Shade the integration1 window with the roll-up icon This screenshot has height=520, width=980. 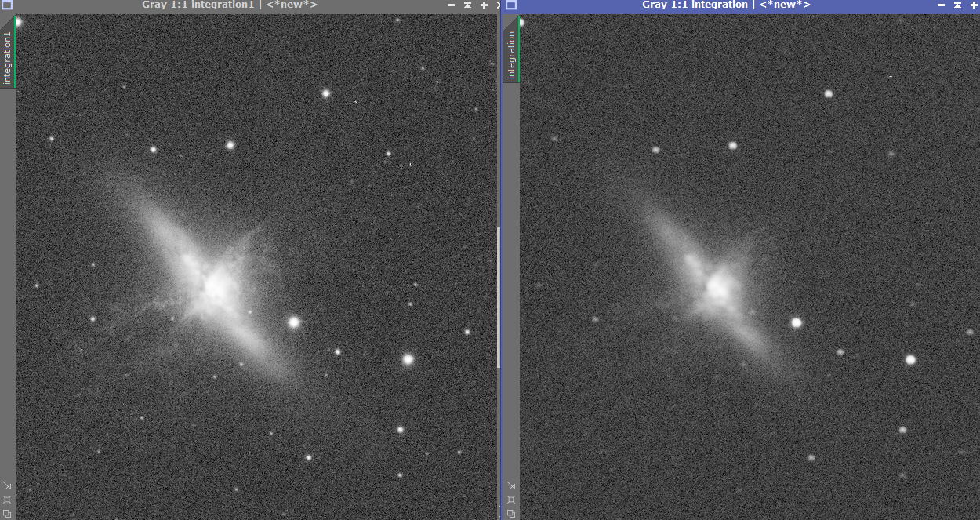[x=468, y=5]
